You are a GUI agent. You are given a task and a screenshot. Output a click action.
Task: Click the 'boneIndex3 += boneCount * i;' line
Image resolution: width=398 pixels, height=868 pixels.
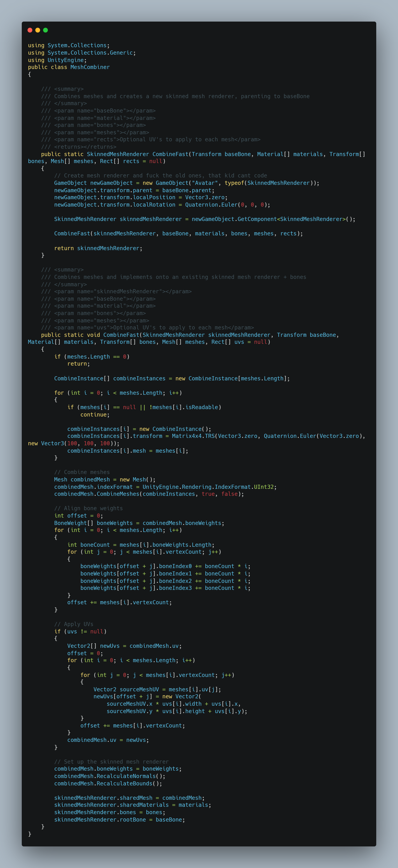click(x=165, y=588)
